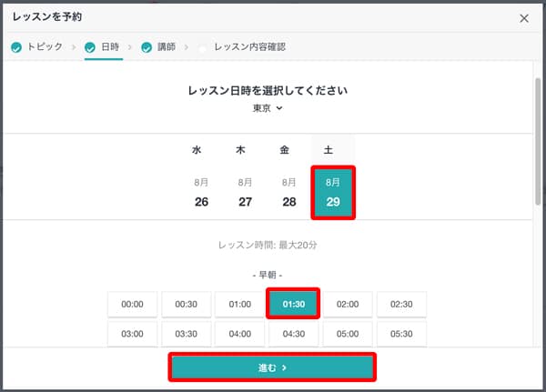546x392 pixels.
Task: Open the レッスン内容確認 step
Action: coord(250,46)
